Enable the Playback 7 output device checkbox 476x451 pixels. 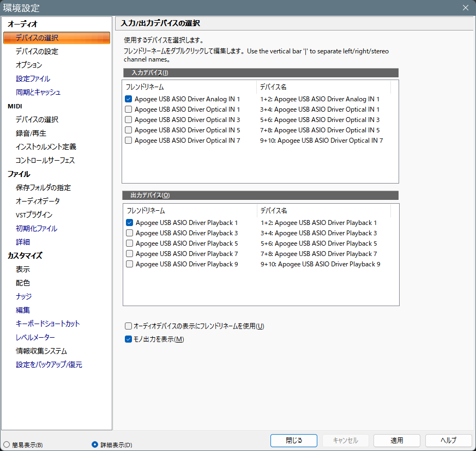coord(129,254)
